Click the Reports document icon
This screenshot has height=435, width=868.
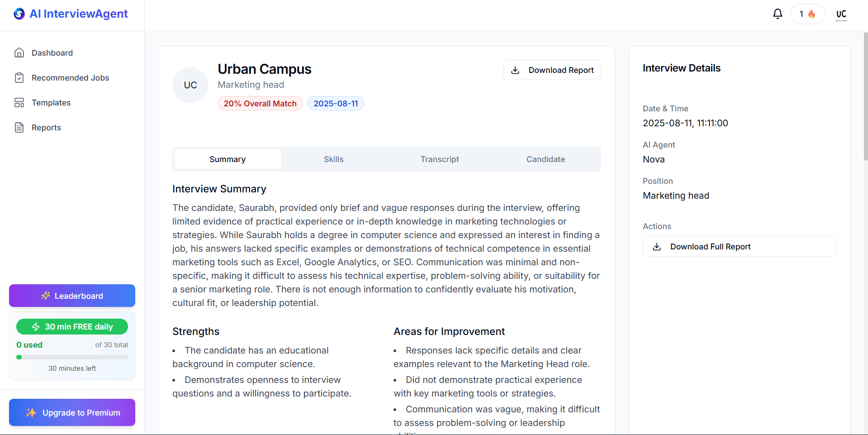(19, 128)
